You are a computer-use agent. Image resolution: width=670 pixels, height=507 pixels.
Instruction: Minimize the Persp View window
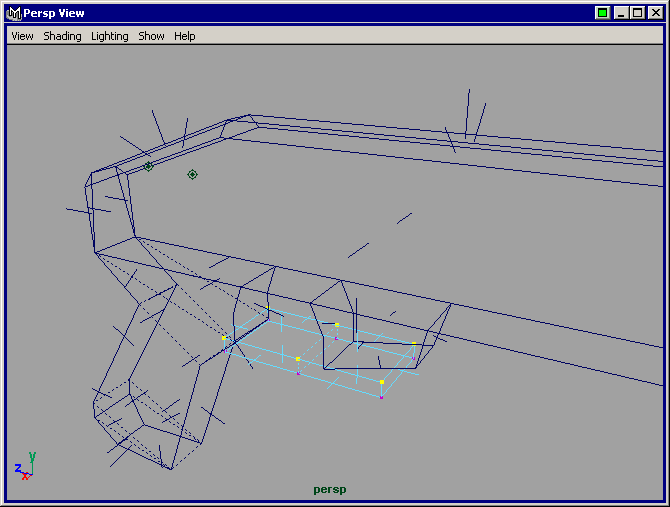[x=621, y=13]
